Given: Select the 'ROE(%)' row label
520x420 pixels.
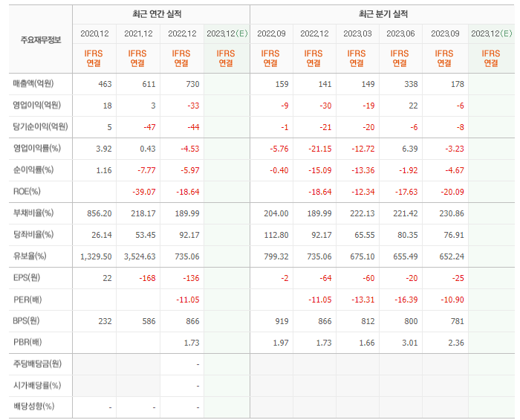Looking at the screenshot, I should point(27,192).
